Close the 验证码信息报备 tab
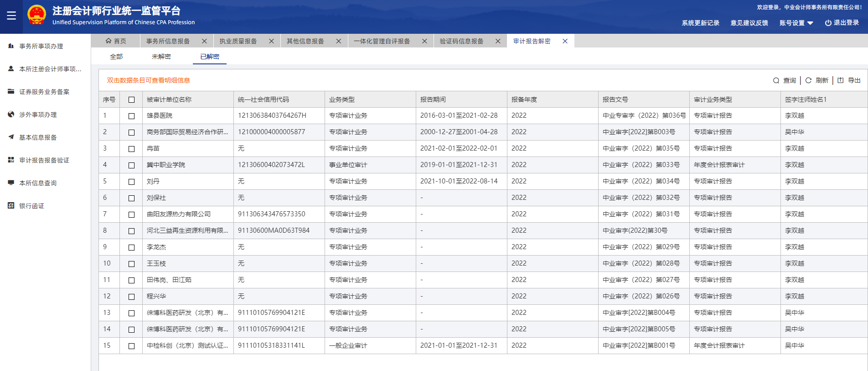Screen dimensions: 868x371 click(498, 41)
